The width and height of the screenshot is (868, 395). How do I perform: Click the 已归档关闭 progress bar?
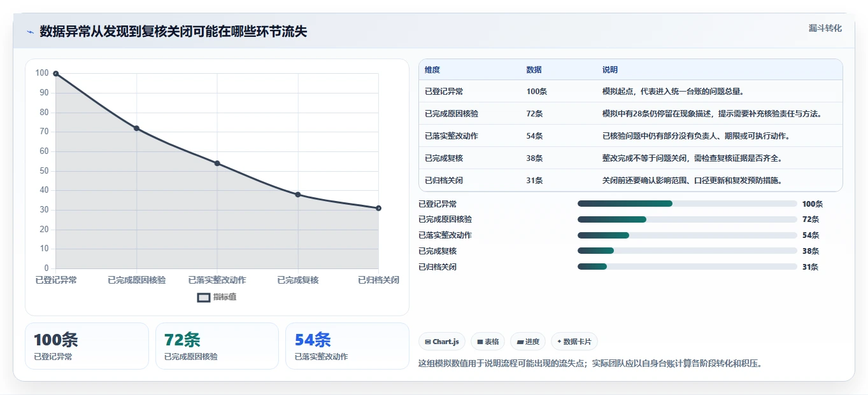[687, 267]
